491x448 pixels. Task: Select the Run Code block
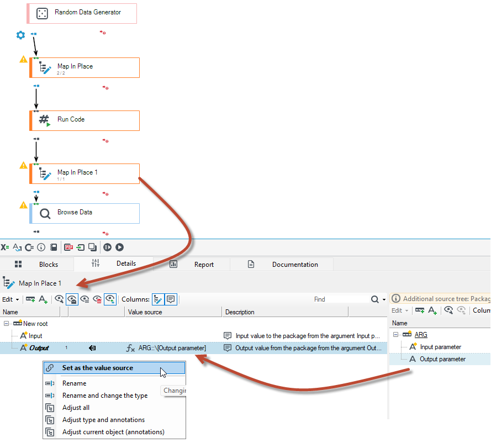85,120
